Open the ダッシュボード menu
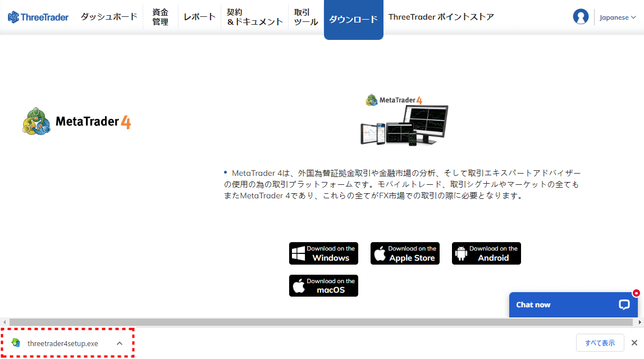The image size is (644, 359). (x=109, y=17)
